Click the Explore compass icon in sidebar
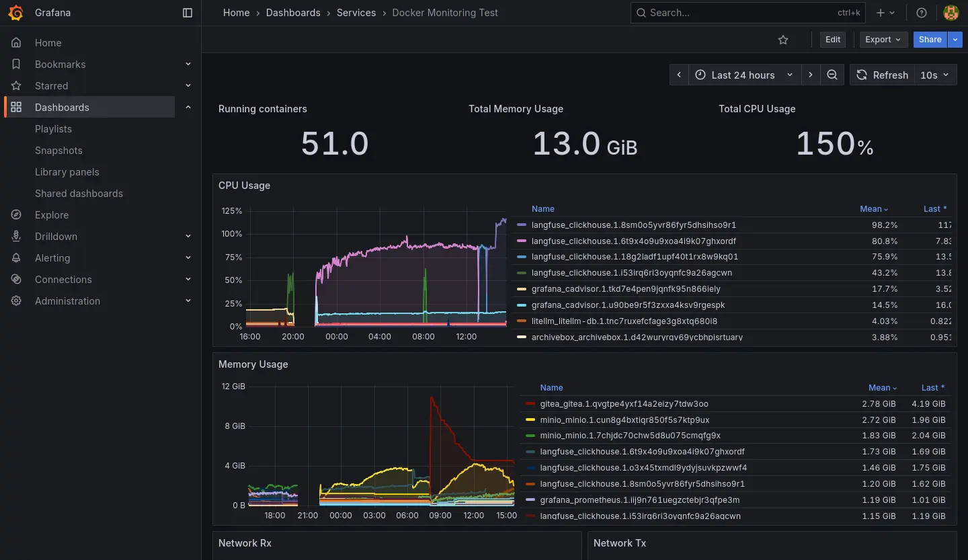The image size is (968, 560). click(x=17, y=215)
